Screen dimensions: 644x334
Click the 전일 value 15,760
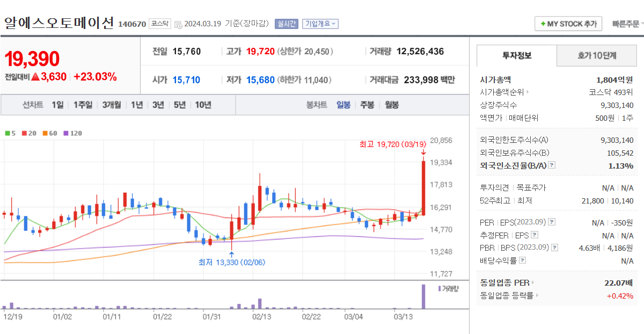[187, 52]
